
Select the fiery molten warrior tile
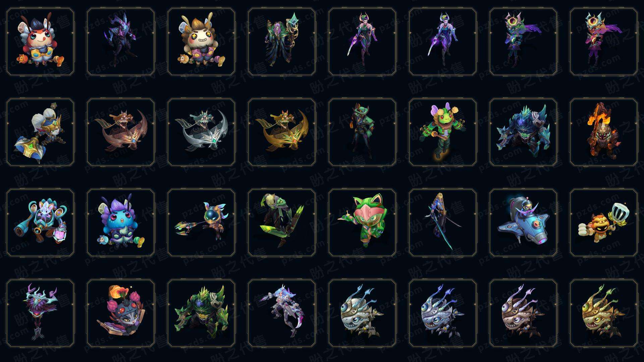[604, 132]
